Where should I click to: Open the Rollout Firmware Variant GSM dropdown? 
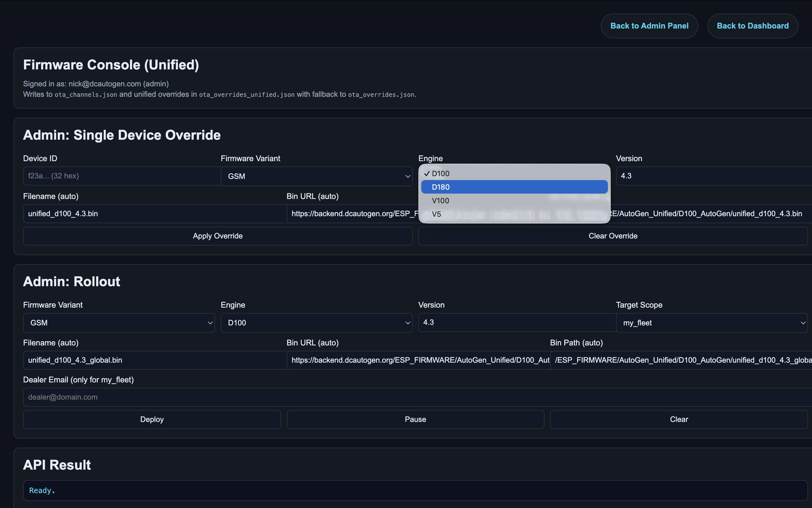[x=119, y=323]
